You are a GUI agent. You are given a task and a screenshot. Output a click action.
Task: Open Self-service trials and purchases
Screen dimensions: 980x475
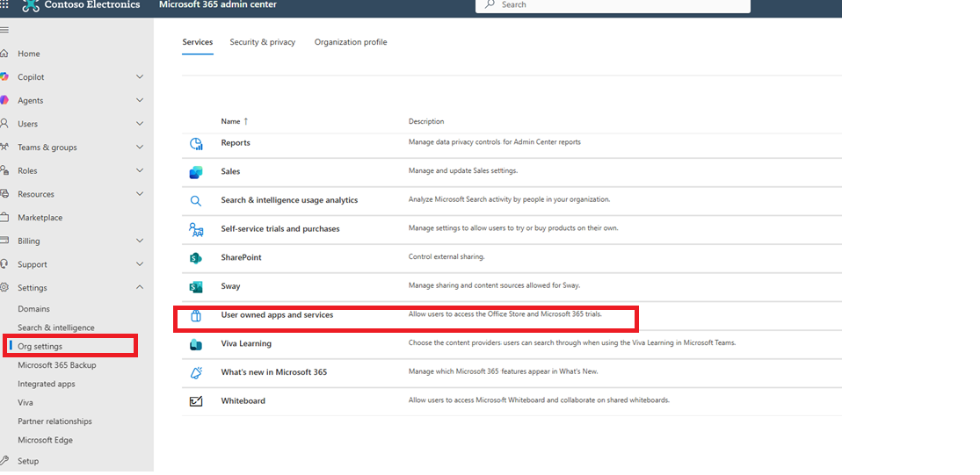[280, 229]
